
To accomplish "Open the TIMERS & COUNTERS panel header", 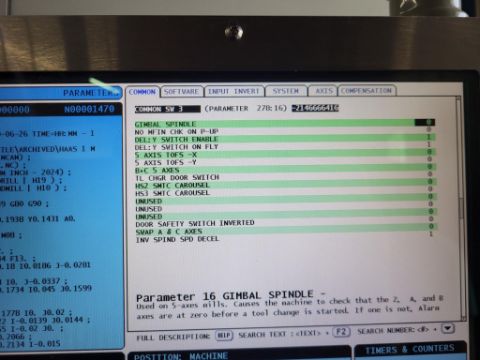I will click(410, 349).
